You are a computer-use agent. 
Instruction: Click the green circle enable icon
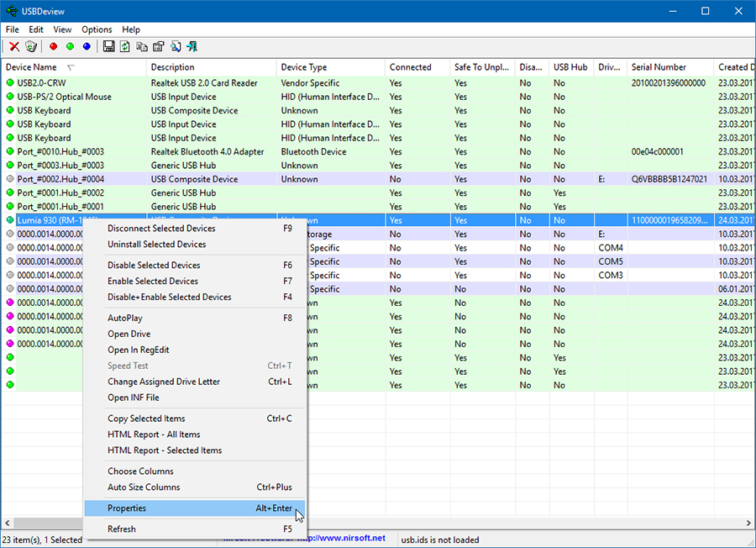[70, 46]
